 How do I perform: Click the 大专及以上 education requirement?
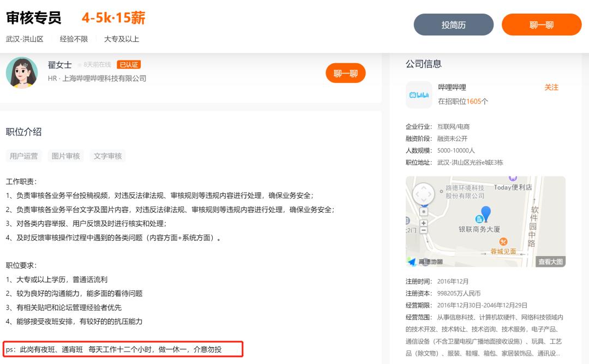pos(121,39)
